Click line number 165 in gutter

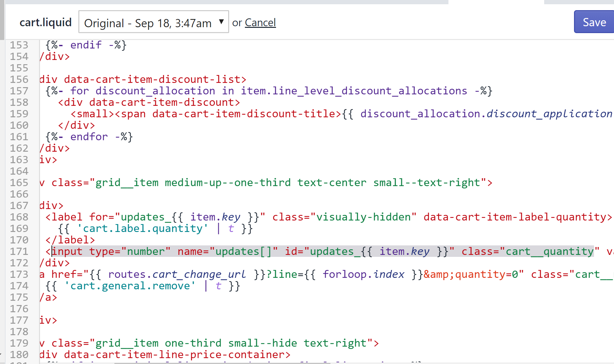[x=19, y=182]
